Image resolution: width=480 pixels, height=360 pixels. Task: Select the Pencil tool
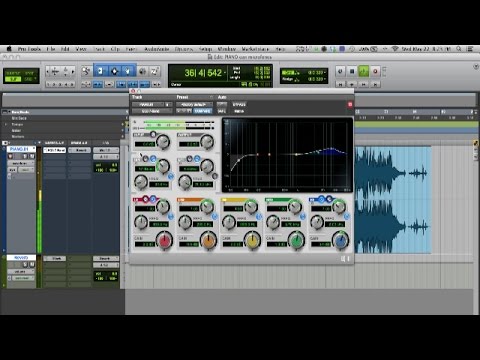[x=155, y=71]
